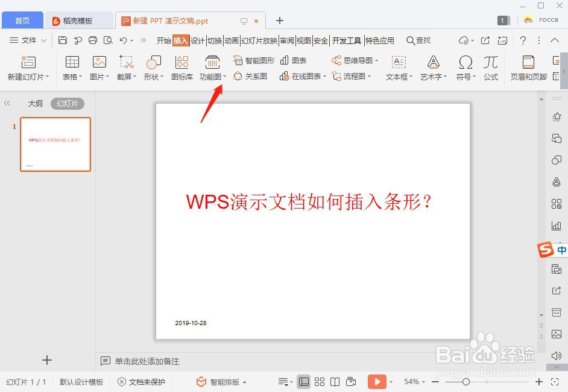Click the 艺术字 WordArt icon
Viewport: 568px width, 392px height.
point(434,62)
